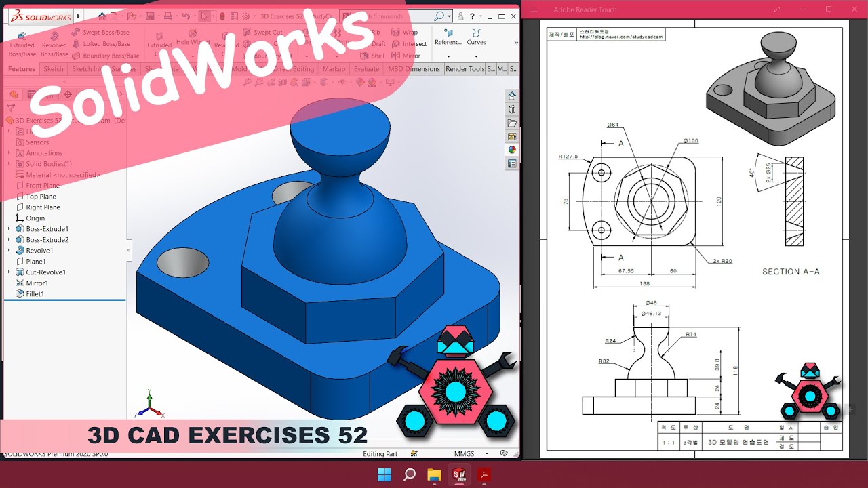Expand Boss-Extrude2 in the tree
The height and width of the screenshot is (488, 868).
pyautogui.click(x=9, y=240)
